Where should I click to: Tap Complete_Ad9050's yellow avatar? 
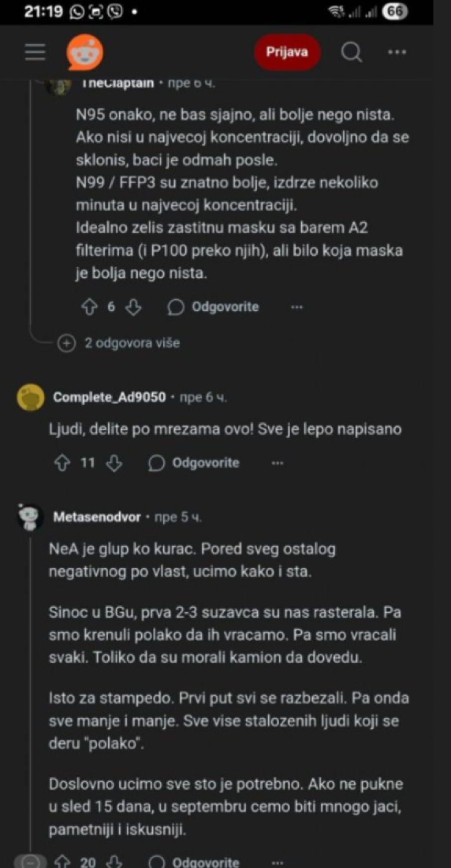31,398
